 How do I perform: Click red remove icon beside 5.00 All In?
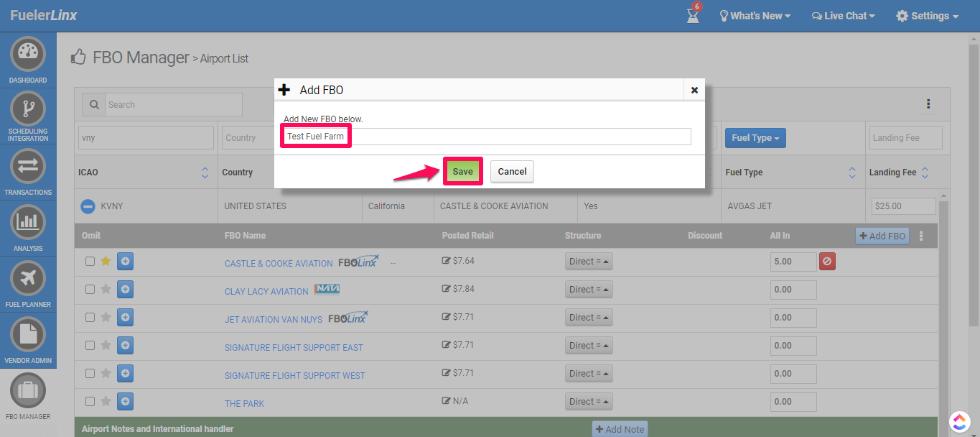pyautogui.click(x=827, y=262)
